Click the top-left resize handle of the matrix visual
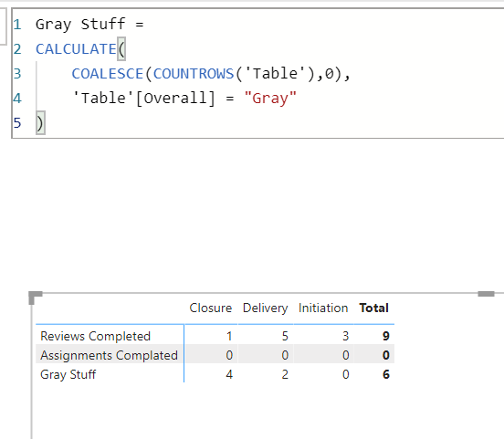The width and height of the screenshot is (504, 439). [35, 297]
